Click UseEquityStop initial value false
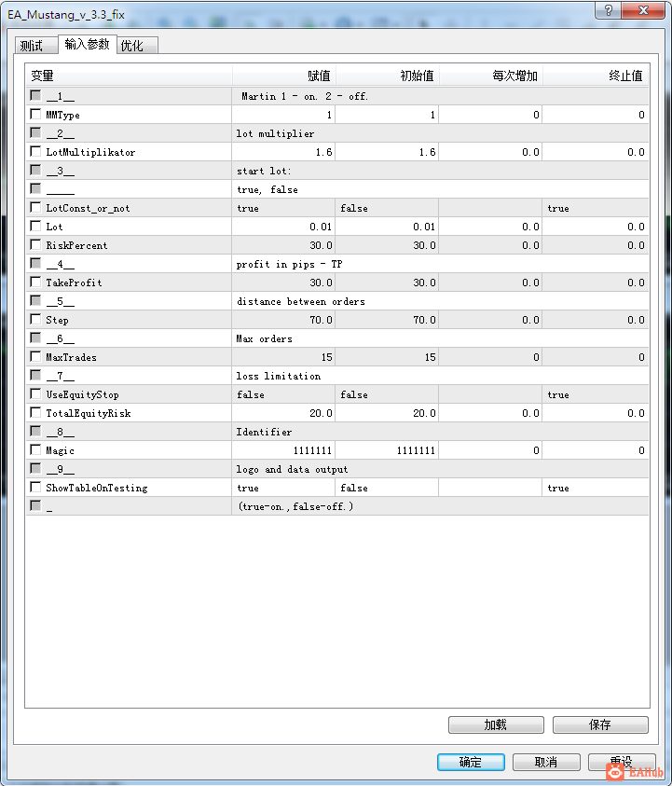672x786 pixels. pos(387,394)
